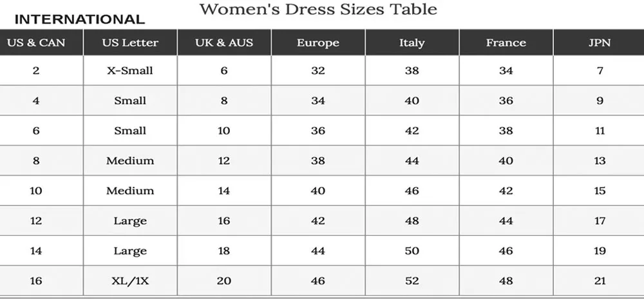Click the US Letter column header

coord(130,43)
